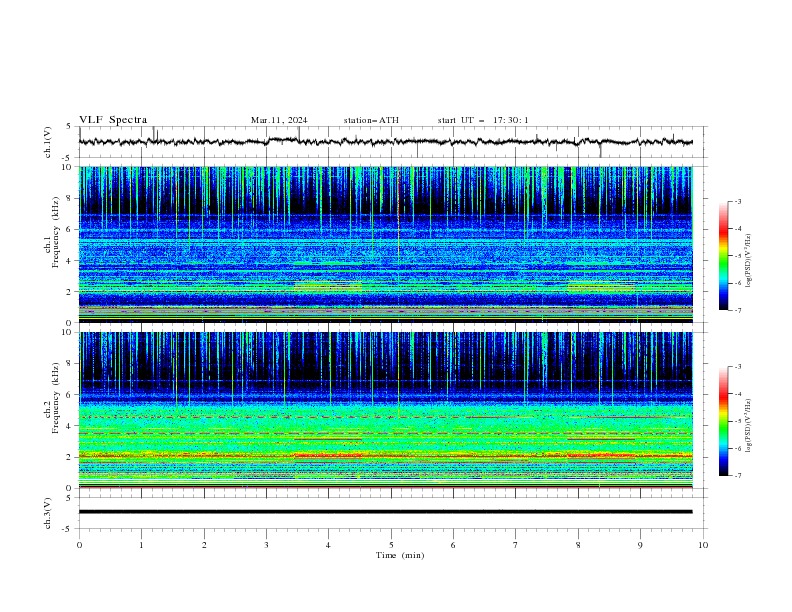This screenshot has height=612, width=792.
Task: Click the "VLF Spectra" title text
Action: pos(113,120)
